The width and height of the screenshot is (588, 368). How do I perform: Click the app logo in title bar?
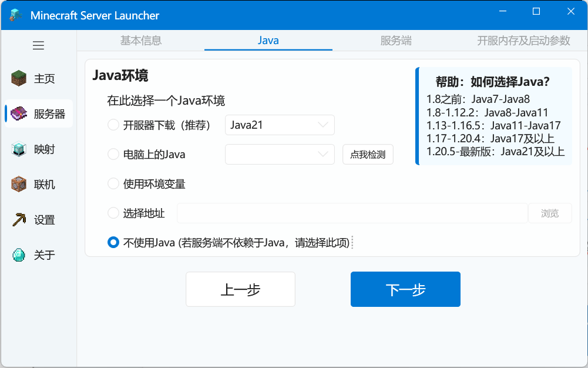(16, 15)
